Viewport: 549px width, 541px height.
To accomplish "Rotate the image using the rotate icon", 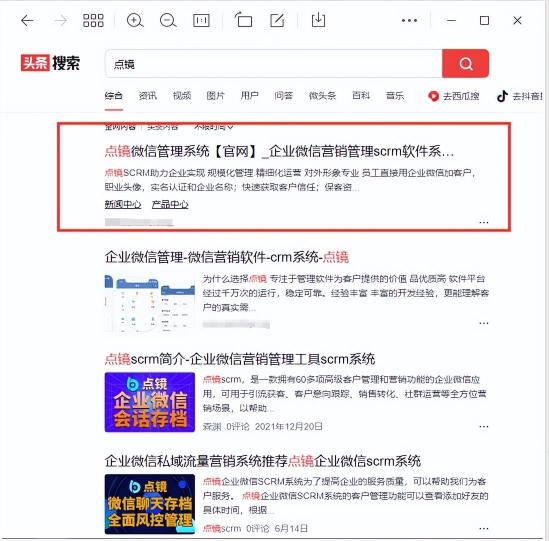I will (x=243, y=20).
